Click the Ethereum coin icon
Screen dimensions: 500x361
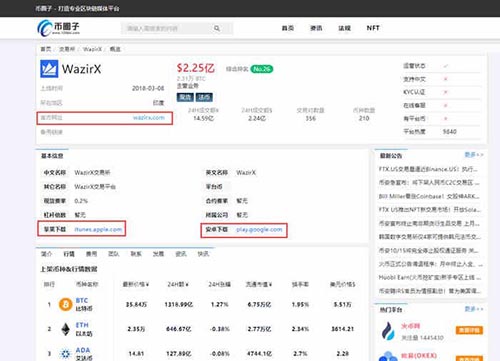(65, 329)
